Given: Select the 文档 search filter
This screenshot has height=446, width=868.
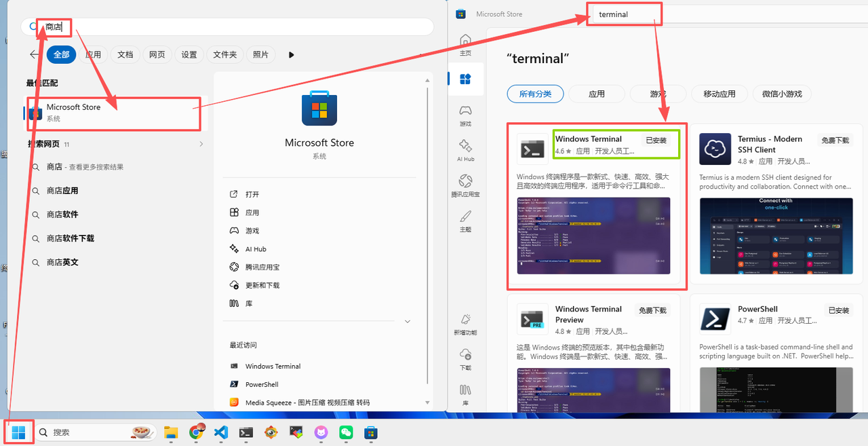Looking at the screenshot, I should click(125, 54).
